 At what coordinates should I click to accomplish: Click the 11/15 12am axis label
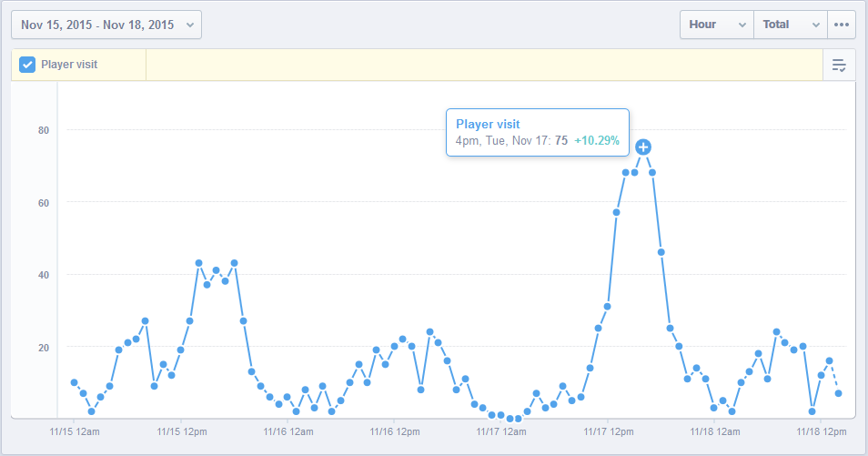pos(74,431)
